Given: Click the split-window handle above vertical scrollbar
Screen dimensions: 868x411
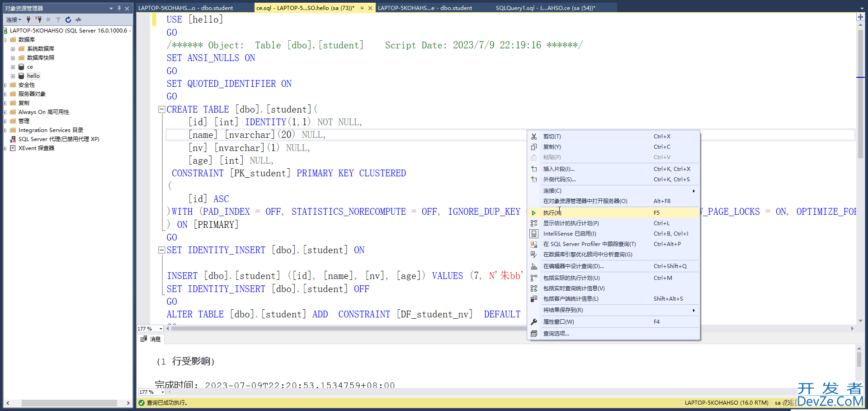Looking at the screenshot, I should pyautogui.click(x=860, y=17).
